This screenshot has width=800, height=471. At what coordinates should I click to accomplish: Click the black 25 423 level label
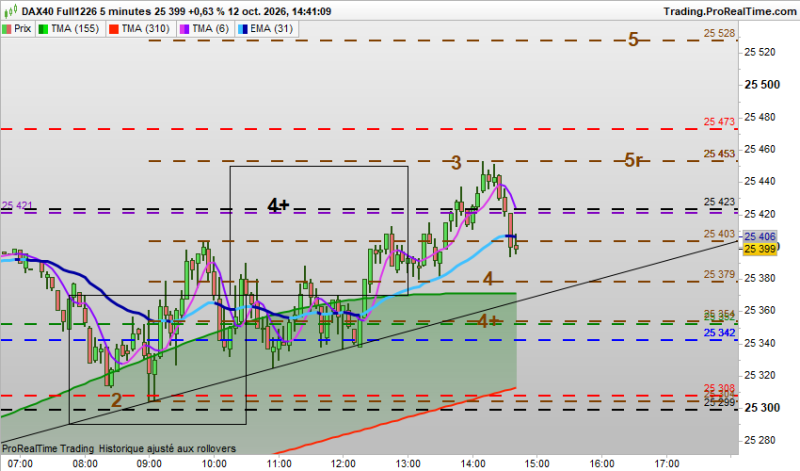719,202
